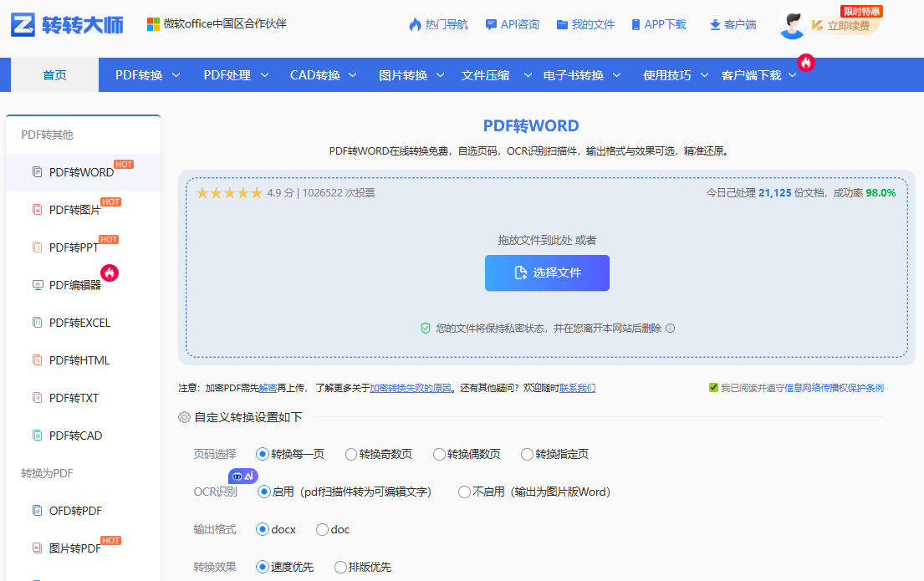The height and width of the screenshot is (581, 924).
Task: Choose the PDF转TXT conversion tool
Action: point(67,397)
